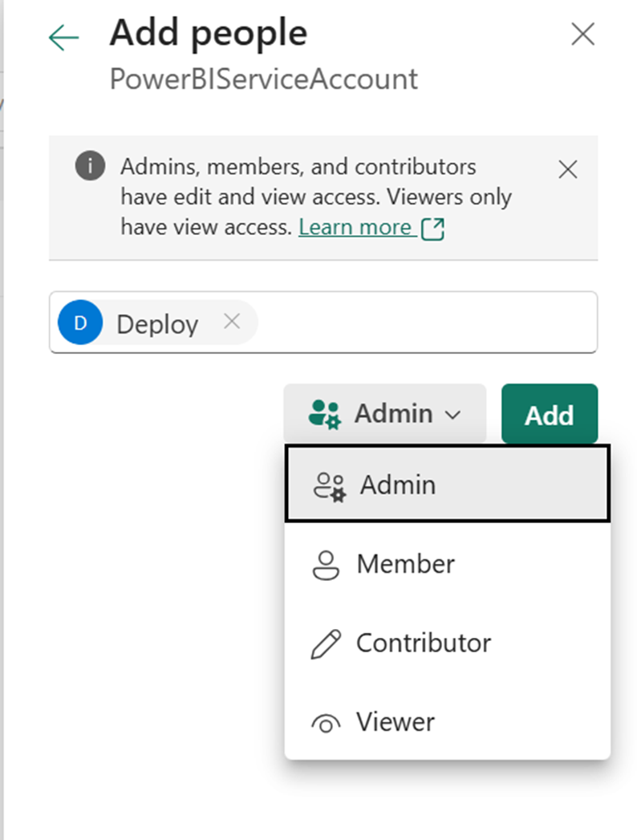Click the person icon beside Member
This screenshot has height=840, width=637.
tap(327, 565)
